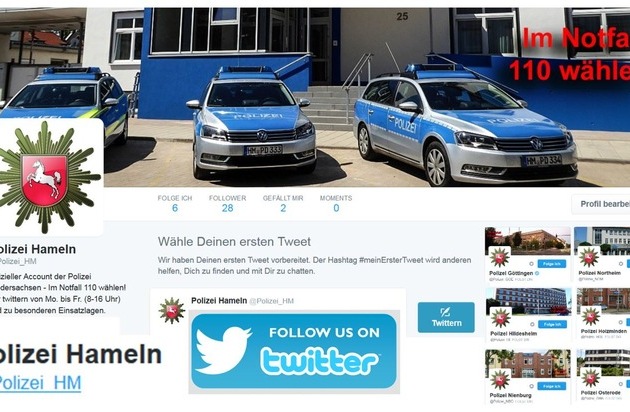Click the Twittern button

point(446,317)
